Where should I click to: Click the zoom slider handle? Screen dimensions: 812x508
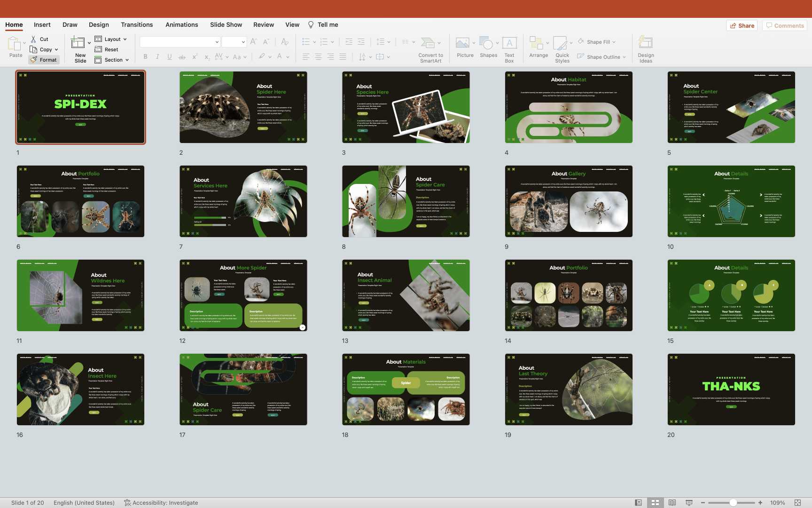coord(733,503)
